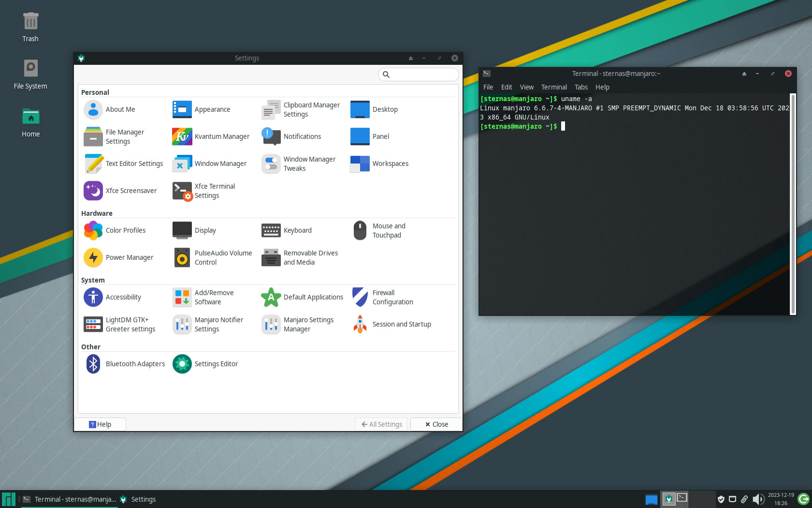Launch Kvantum Manager
Viewport: 812px width, 508px height.
(211, 136)
